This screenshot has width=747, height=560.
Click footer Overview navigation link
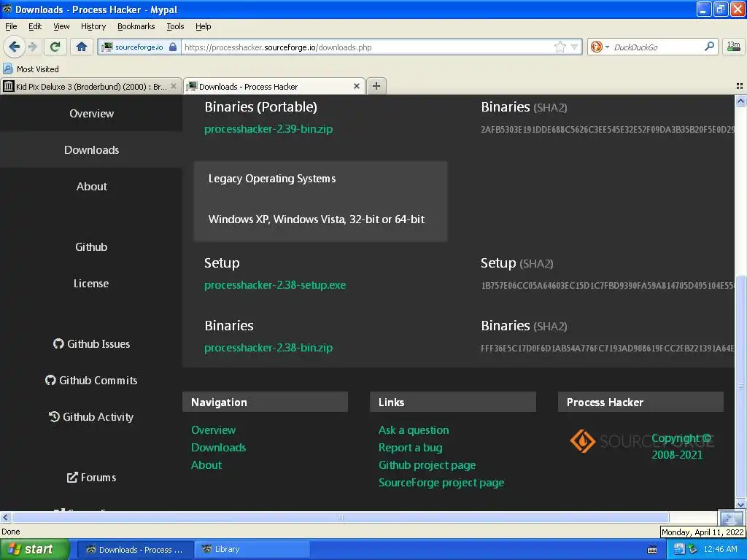coord(213,430)
